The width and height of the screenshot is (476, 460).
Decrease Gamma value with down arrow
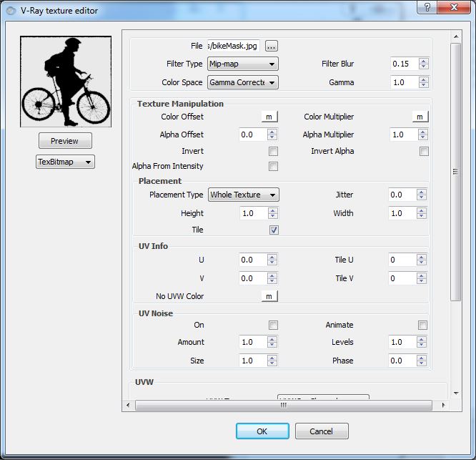pos(424,85)
